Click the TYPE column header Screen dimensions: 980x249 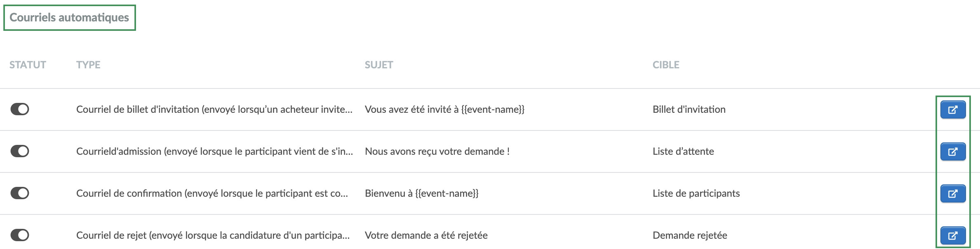88,65
